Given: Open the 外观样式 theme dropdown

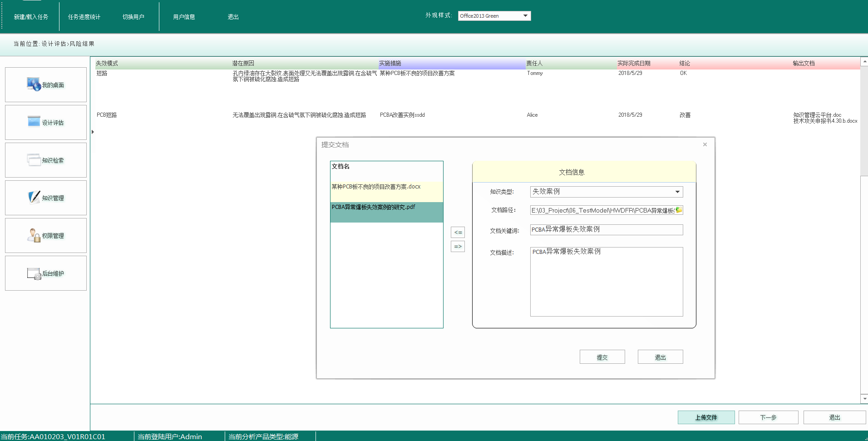Looking at the screenshot, I should 525,16.
